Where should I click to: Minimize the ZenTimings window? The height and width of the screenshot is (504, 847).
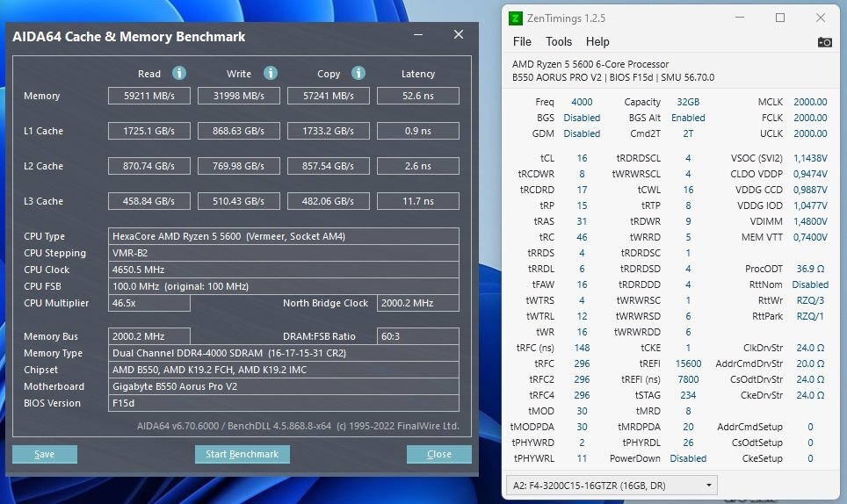click(740, 18)
